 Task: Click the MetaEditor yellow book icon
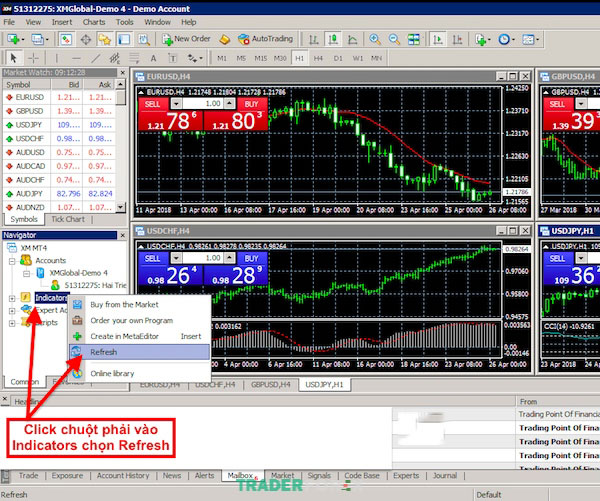(224, 39)
